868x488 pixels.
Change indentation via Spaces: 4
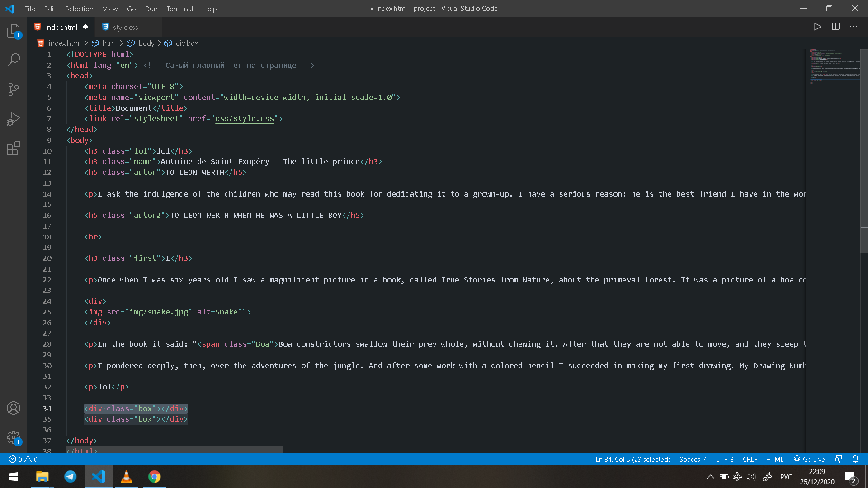pyautogui.click(x=693, y=459)
